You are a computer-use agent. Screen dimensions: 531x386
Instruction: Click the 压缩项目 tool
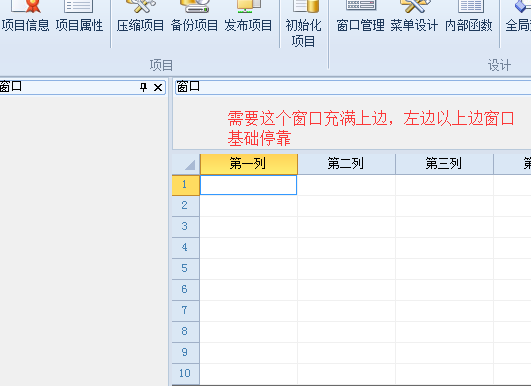(x=140, y=17)
